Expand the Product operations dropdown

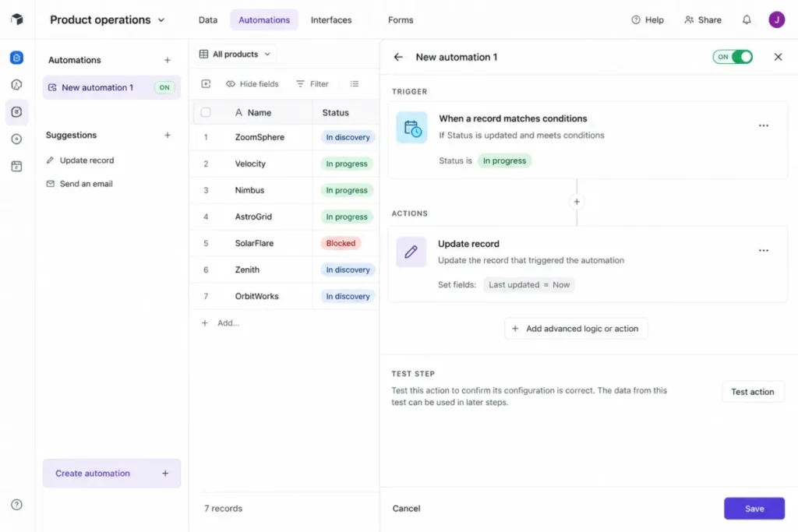108,19
